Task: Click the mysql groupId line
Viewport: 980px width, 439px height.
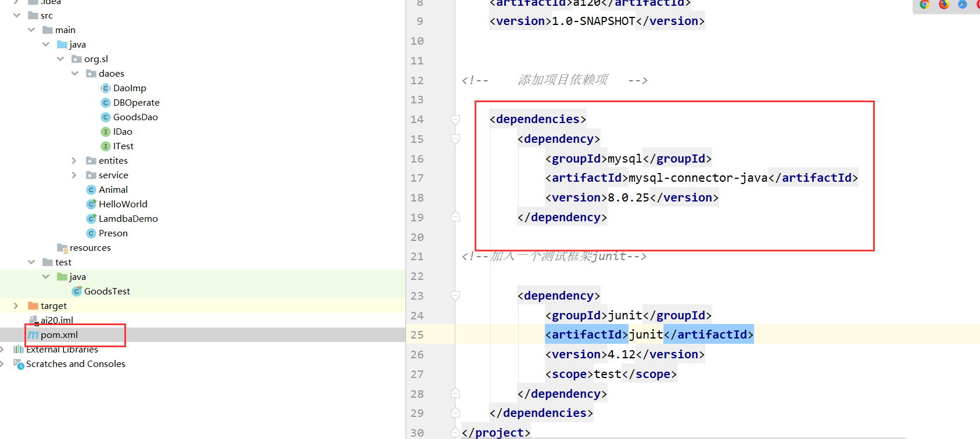Action: tap(629, 159)
